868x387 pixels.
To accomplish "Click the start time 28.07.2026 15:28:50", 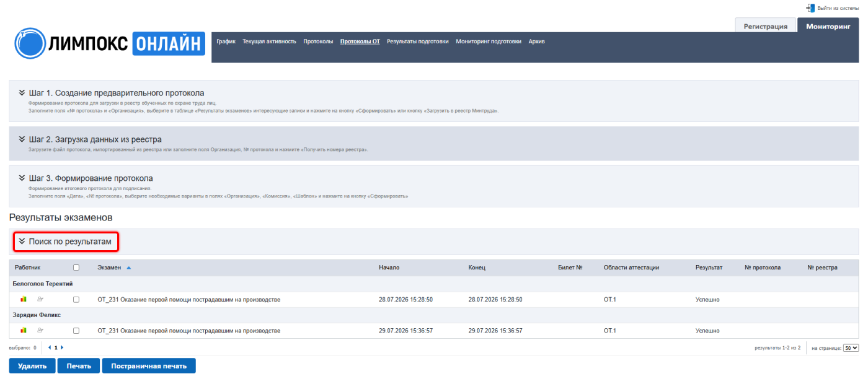I will (x=405, y=300).
